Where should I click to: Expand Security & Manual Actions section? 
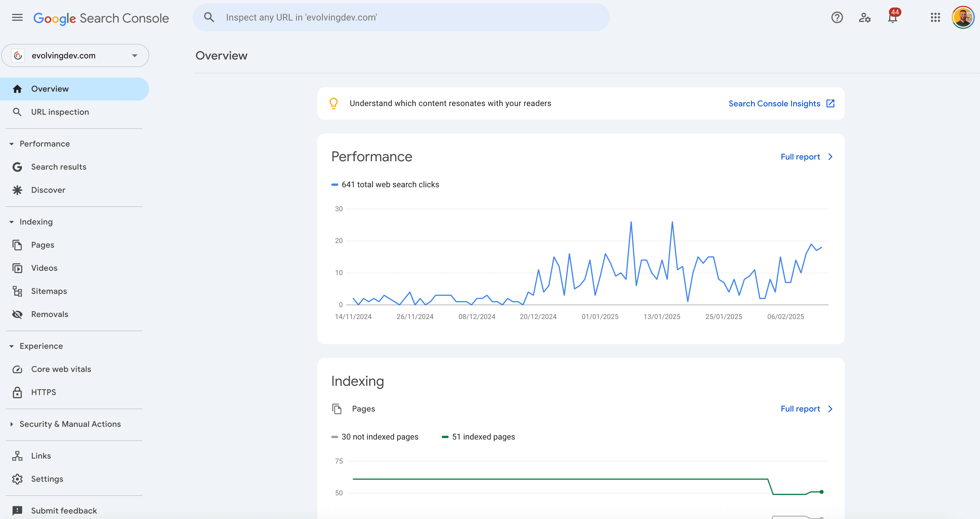[x=11, y=424]
